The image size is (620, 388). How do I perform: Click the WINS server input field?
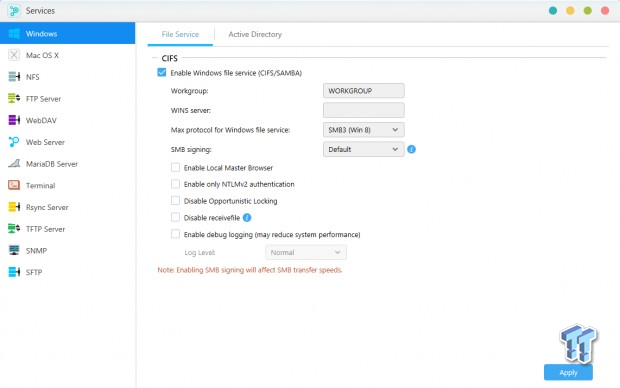[x=364, y=110]
